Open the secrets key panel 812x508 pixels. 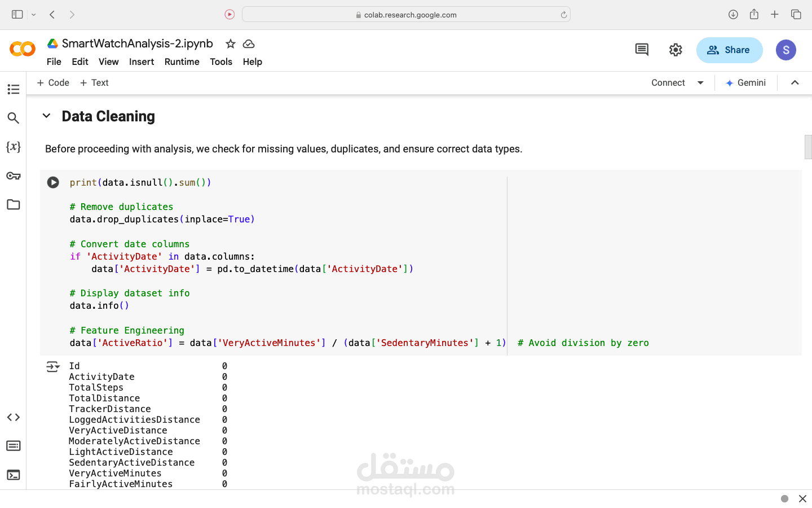(13, 176)
